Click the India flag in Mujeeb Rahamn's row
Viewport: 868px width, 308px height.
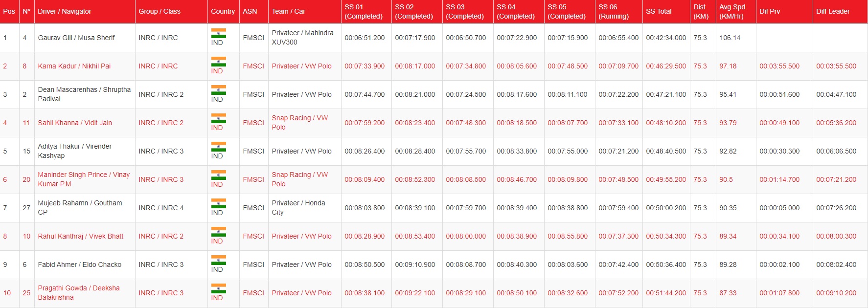[x=218, y=203]
